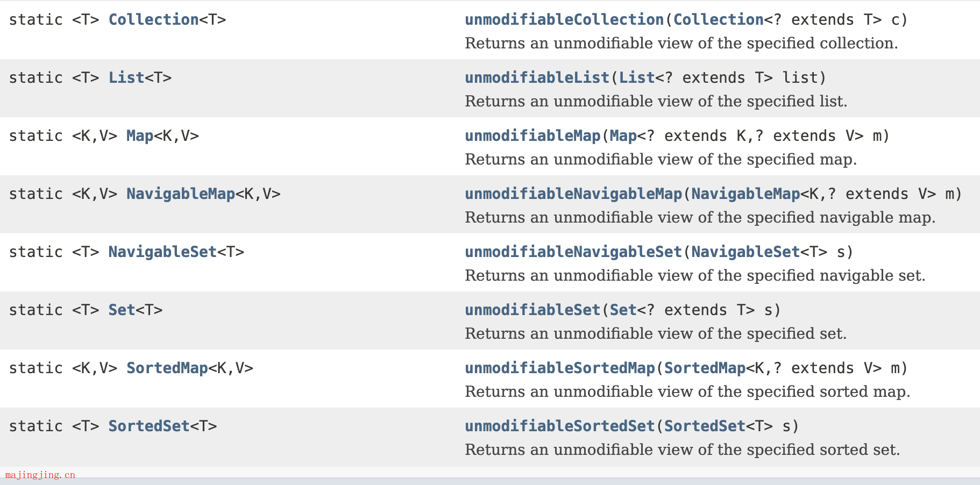Image resolution: width=980 pixels, height=485 pixels.
Task: Open List parameter type in unmodifiableList
Action: click(x=637, y=77)
